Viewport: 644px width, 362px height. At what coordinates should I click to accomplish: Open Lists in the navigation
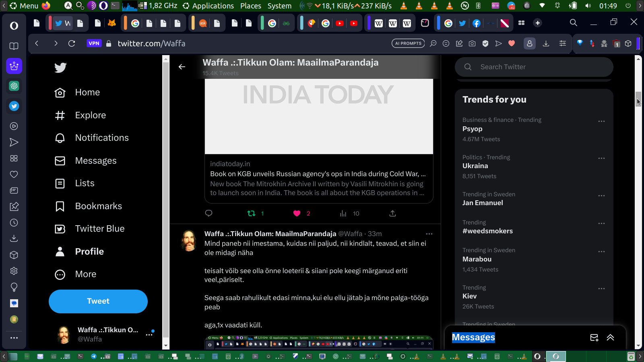[74, 183]
